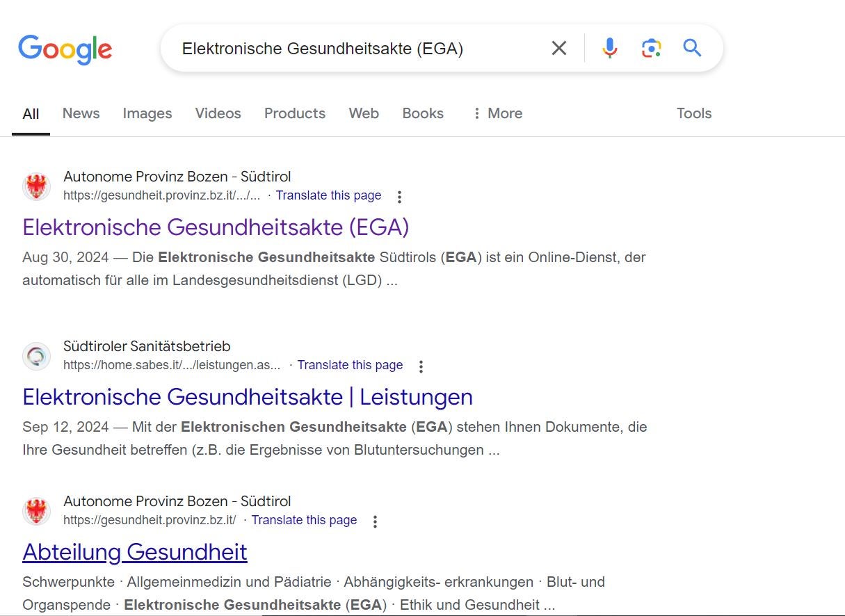Select the Videos search tab
This screenshot has height=616, width=845.
[218, 113]
